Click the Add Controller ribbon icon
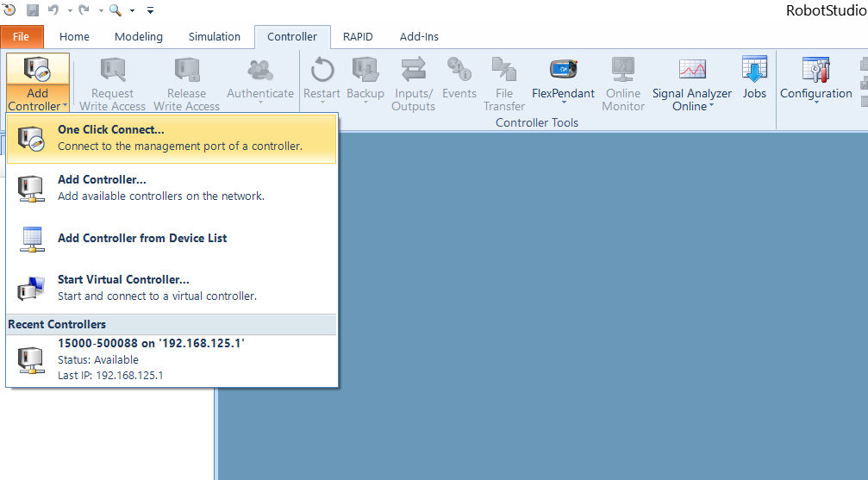The height and width of the screenshot is (480, 868). (x=38, y=69)
